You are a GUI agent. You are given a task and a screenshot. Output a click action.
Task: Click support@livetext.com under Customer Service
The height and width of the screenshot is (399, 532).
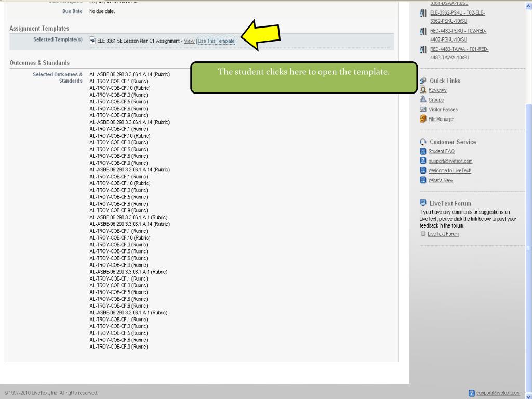coord(450,161)
